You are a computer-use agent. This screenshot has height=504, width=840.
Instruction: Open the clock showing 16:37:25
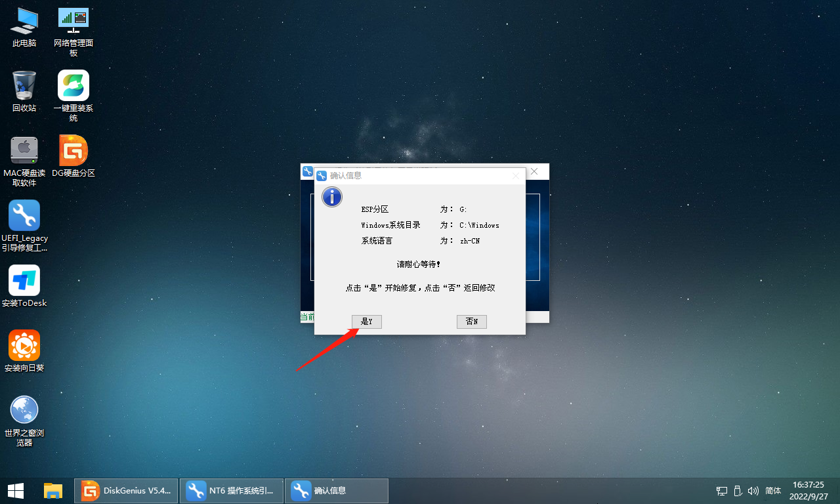click(x=808, y=490)
